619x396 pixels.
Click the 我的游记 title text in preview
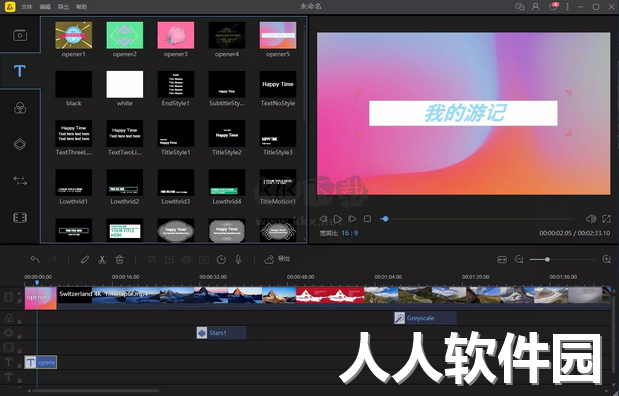(464, 113)
